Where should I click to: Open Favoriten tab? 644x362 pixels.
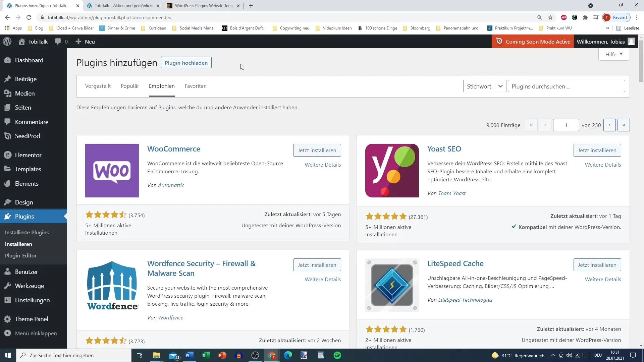click(x=195, y=86)
